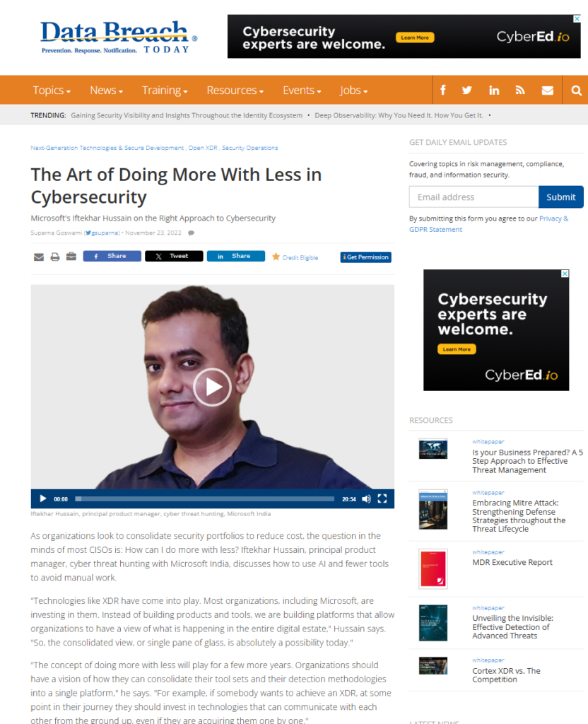Open the Facebook icon in navigation bar
The width and height of the screenshot is (588, 724).
click(x=442, y=90)
